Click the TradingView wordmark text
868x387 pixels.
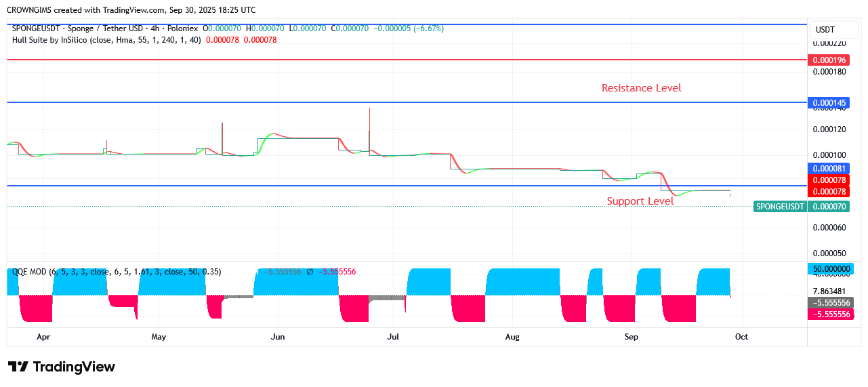coord(74,367)
